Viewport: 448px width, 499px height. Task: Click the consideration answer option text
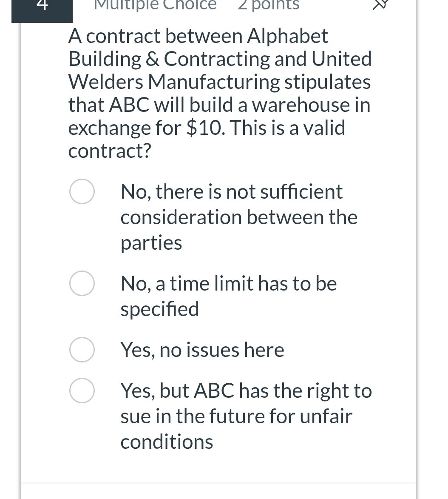(x=239, y=217)
